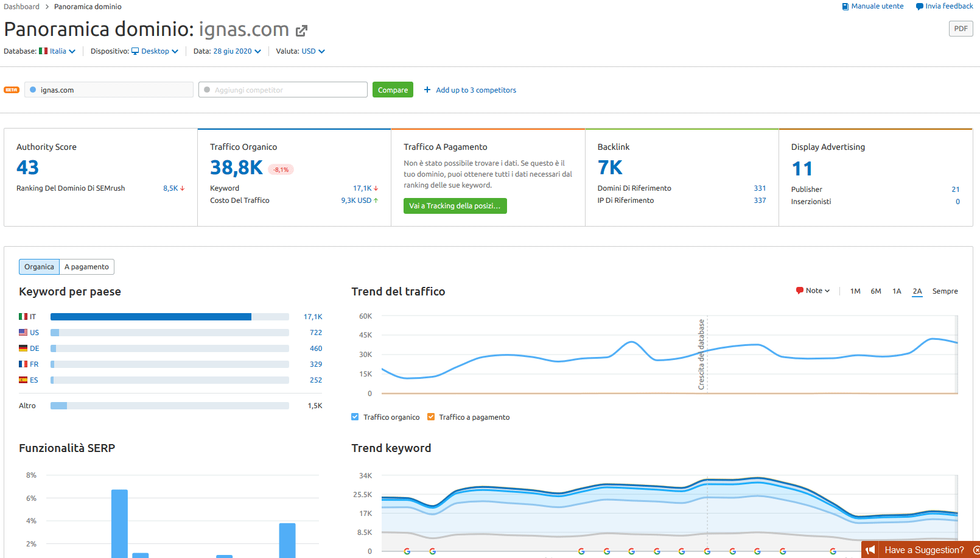This screenshot has width=980, height=558.
Task: Click the Italy flag in Database selector
Action: (43, 51)
